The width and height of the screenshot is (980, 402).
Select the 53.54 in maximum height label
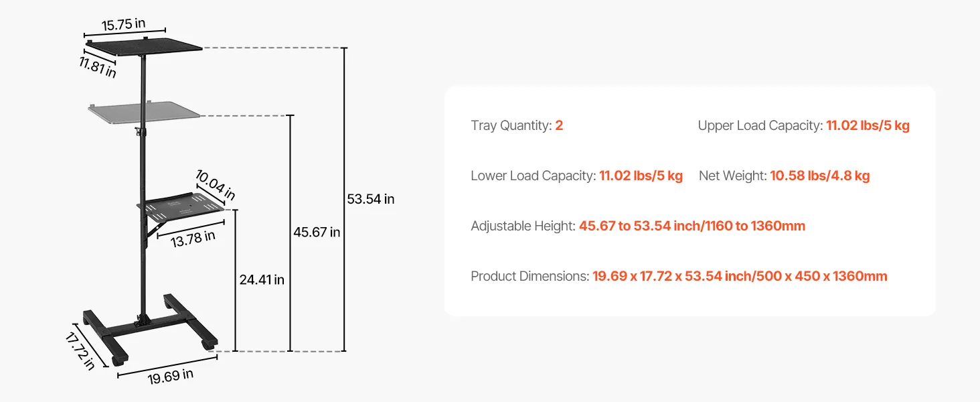370,199
